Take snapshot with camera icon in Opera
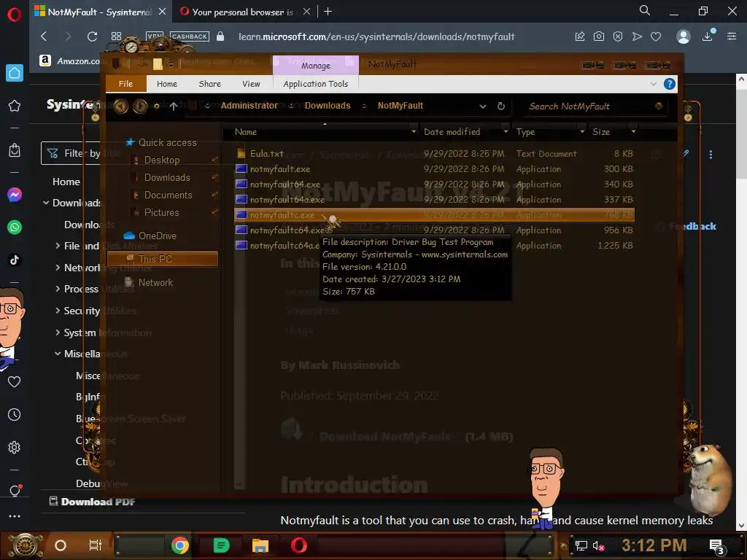Image resolution: width=747 pixels, height=560 pixels. click(599, 36)
